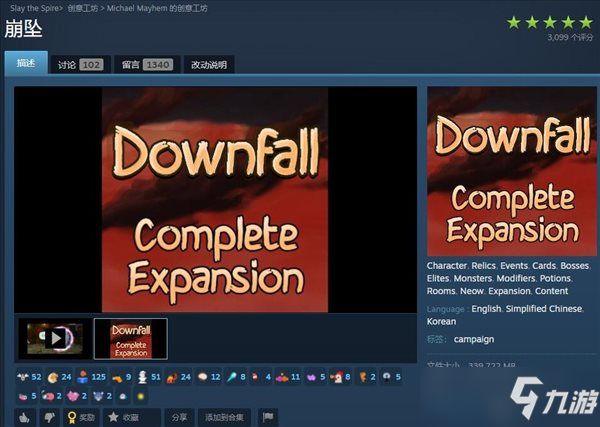Select the award icon showing count 11
The width and height of the screenshot is (600, 427).
point(288,377)
